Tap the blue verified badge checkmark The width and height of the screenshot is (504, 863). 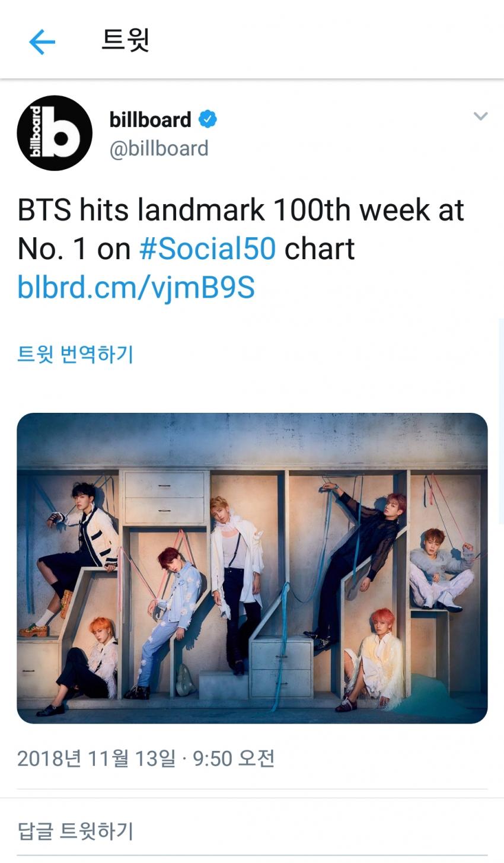pos(208,119)
